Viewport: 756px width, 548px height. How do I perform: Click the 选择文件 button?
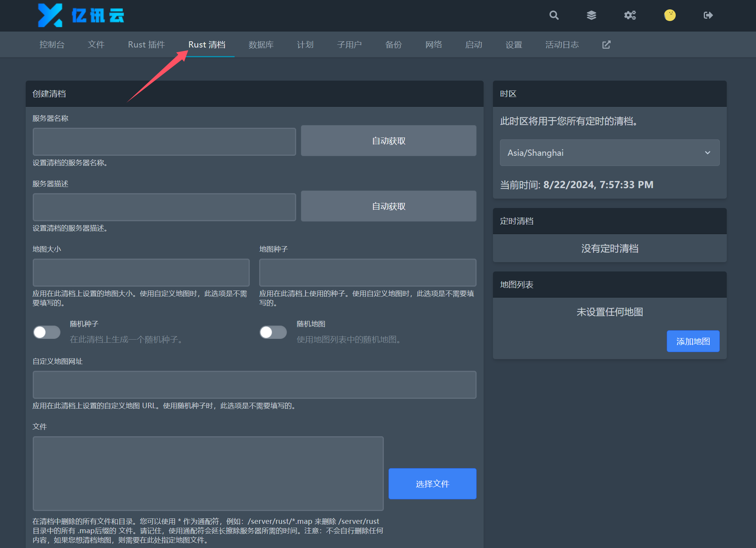[x=432, y=483]
